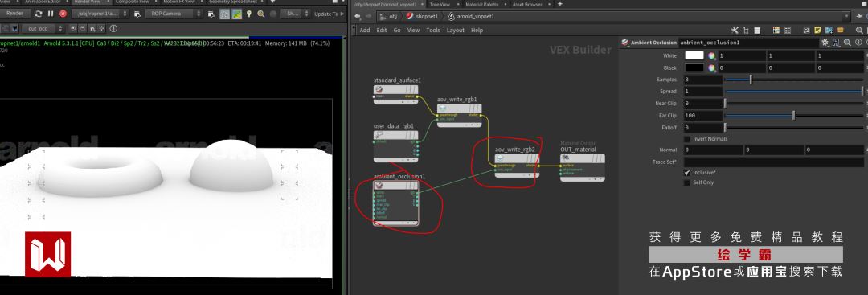Open the Tools menu
This screenshot has height=295, width=868.
point(433,31)
